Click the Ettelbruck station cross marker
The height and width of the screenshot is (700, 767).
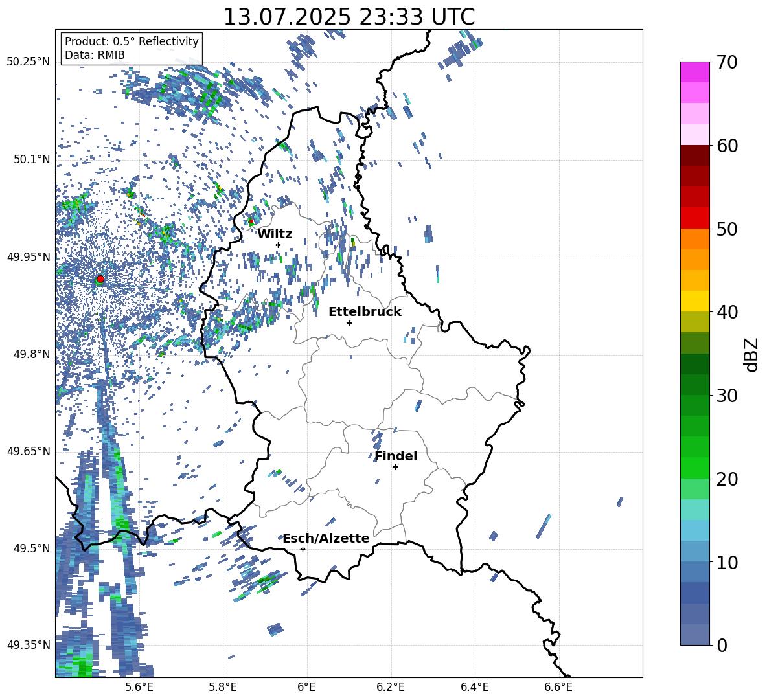coord(349,322)
